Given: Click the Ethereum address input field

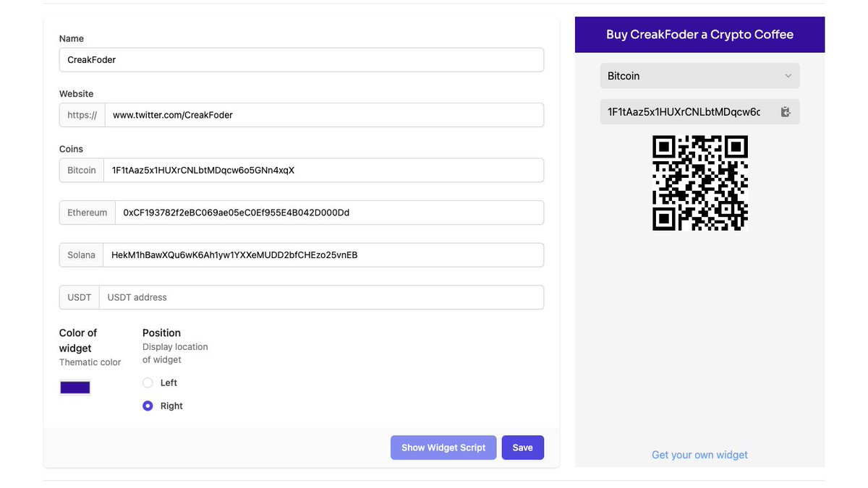Looking at the screenshot, I should click(x=329, y=213).
